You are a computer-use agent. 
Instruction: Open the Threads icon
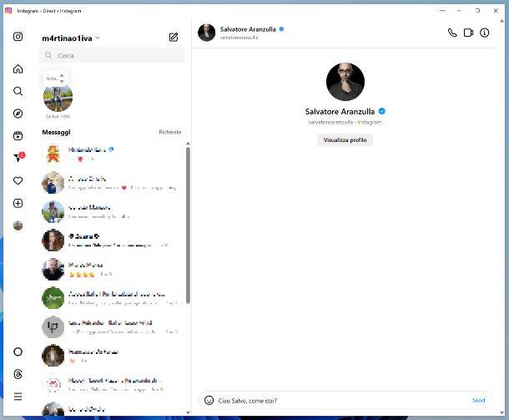tap(18, 374)
